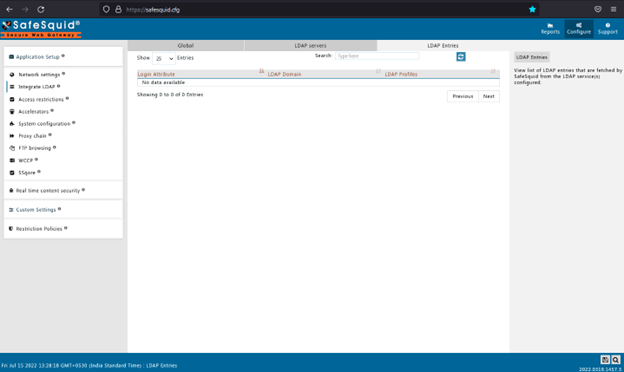Click the Network settings globe icon
This screenshot has width=624, height=372.
[x=12, y=74]
